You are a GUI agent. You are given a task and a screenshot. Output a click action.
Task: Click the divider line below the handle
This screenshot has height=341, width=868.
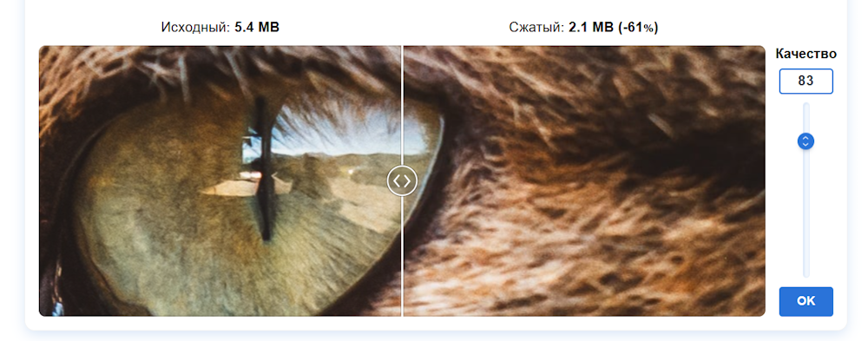pyautogui.click(x=402, y=256)
